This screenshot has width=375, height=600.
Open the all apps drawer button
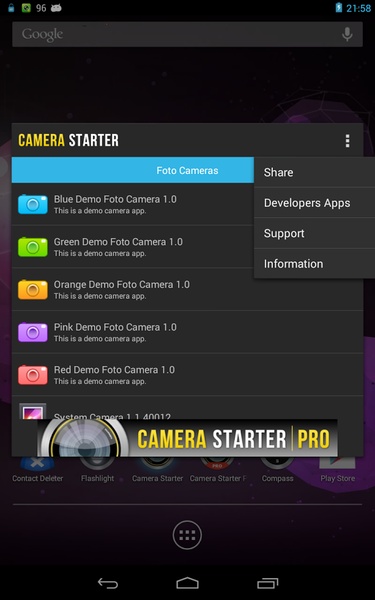tap(187, 535)
